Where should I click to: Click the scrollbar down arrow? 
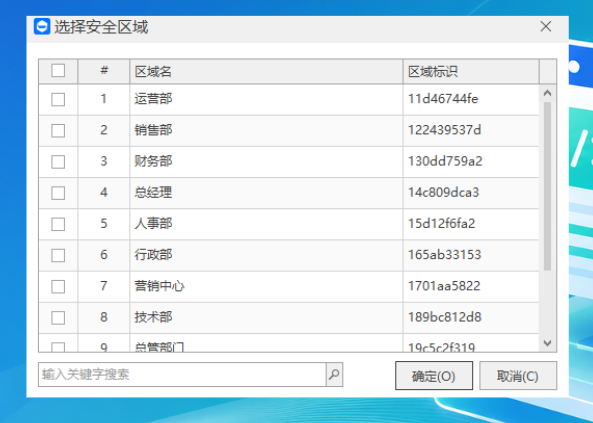click(x=547, y=343)
